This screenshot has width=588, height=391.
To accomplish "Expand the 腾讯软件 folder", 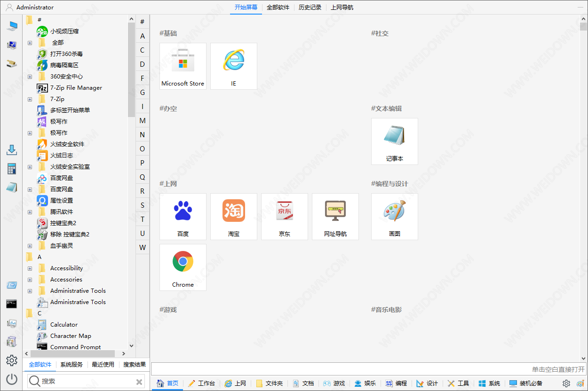I will (30, 212).
